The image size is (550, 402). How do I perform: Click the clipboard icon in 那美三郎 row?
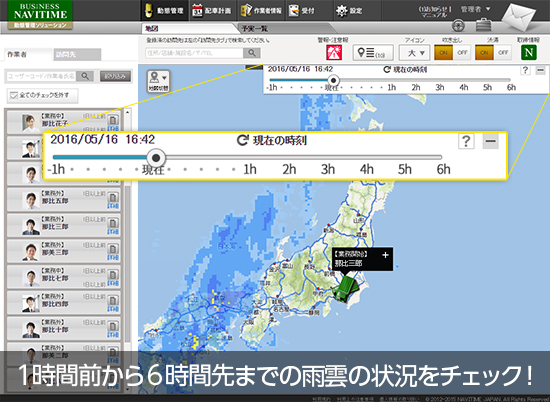(x=113, y=249)
